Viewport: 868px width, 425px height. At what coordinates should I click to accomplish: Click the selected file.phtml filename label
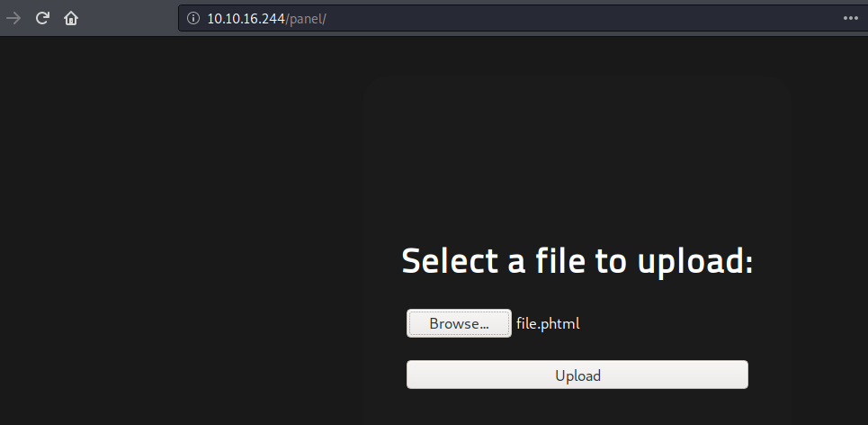click(x=548, y=324)
